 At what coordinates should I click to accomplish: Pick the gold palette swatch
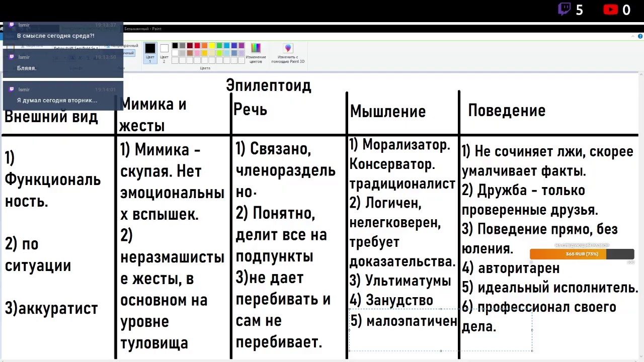coord(204,53)
